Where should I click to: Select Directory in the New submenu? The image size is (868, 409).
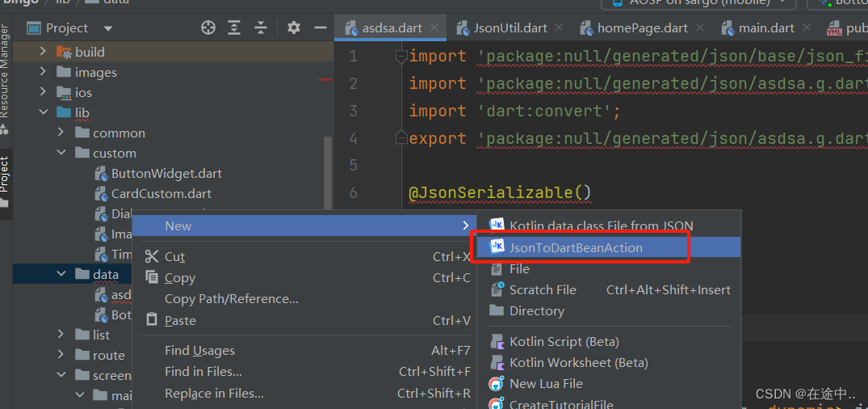point(609,311)
